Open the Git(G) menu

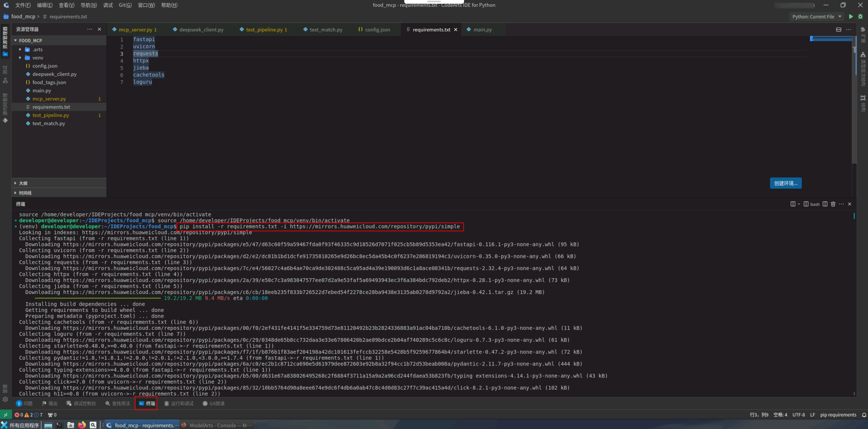pos(125,5)
